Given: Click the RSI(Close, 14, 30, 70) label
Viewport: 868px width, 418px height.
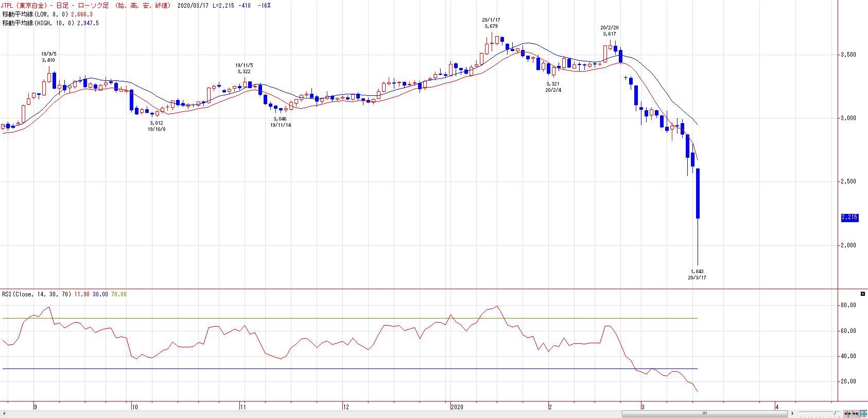Looking at the screenshot, I should pos(37,294).
